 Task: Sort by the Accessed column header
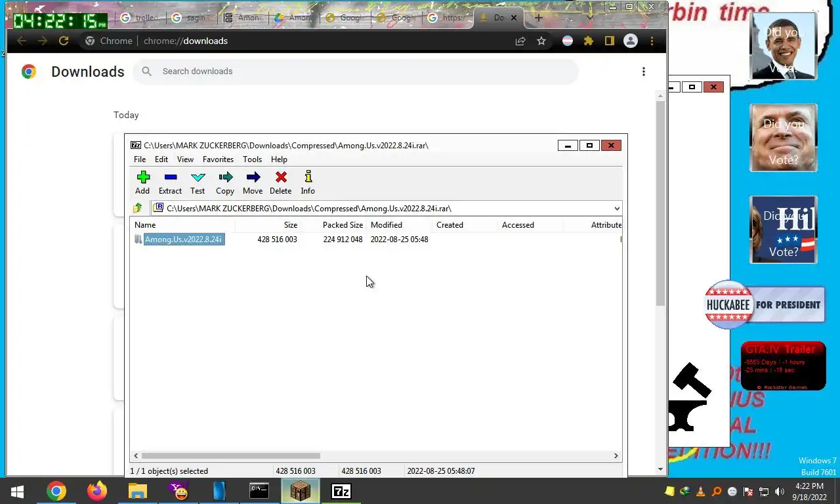point(530,224)
